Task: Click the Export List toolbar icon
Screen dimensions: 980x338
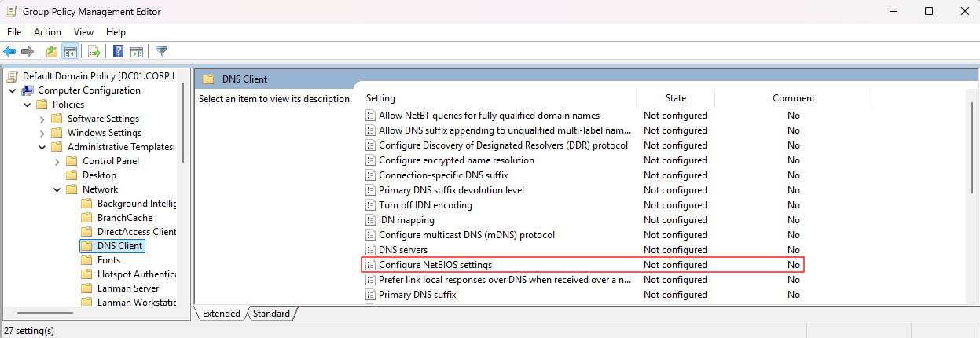Action: click(x=94, y=52)
